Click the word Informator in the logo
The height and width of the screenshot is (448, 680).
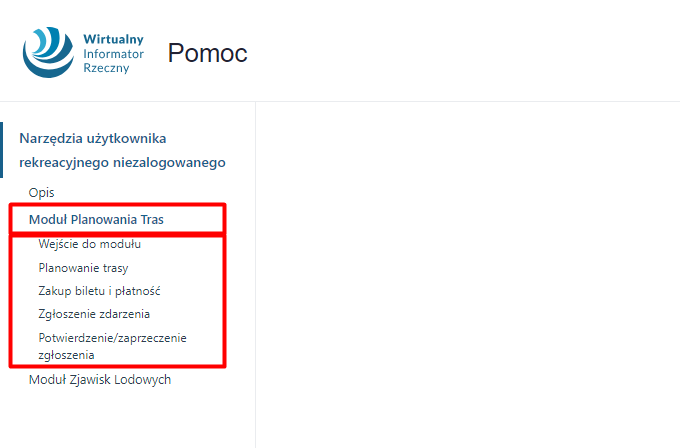click(x=113, y=54)
